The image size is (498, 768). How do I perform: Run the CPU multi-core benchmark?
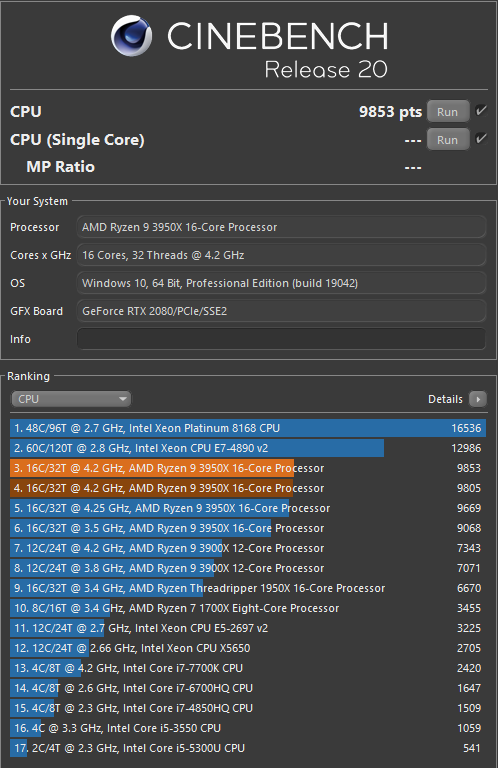tap(448, 112)
